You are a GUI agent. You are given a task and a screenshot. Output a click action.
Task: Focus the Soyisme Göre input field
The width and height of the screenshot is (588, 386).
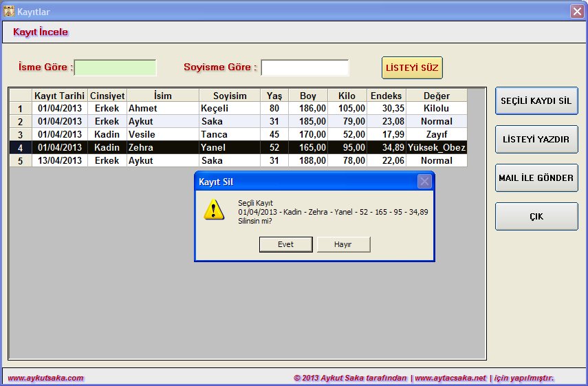pyautogui.click(x=305, y=67)
